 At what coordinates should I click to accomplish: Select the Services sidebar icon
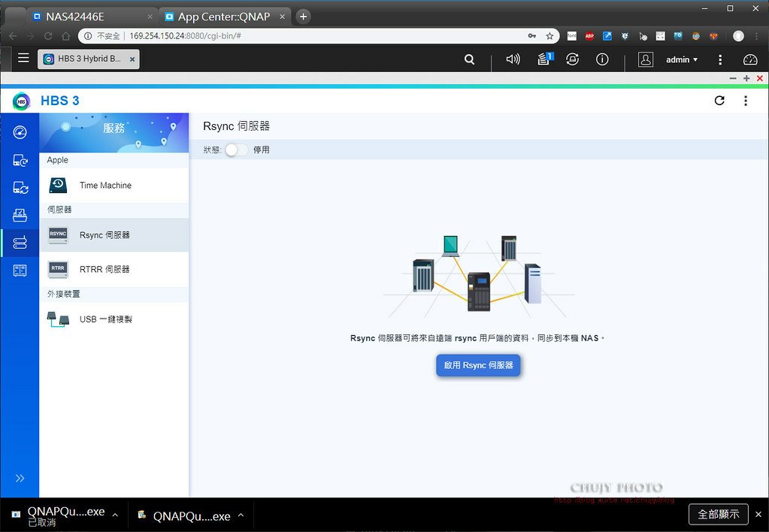pyautogui.click(x=20, y=243)
